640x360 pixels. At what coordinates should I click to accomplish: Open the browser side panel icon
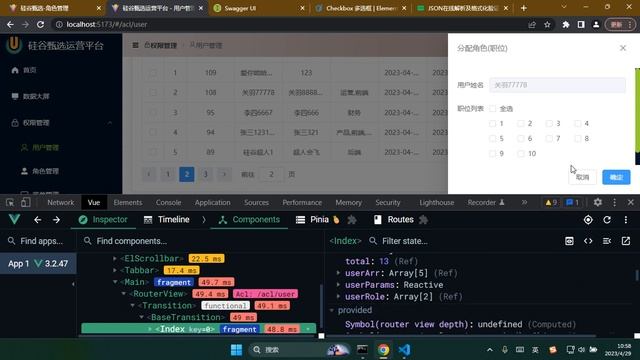pos(581,24)
